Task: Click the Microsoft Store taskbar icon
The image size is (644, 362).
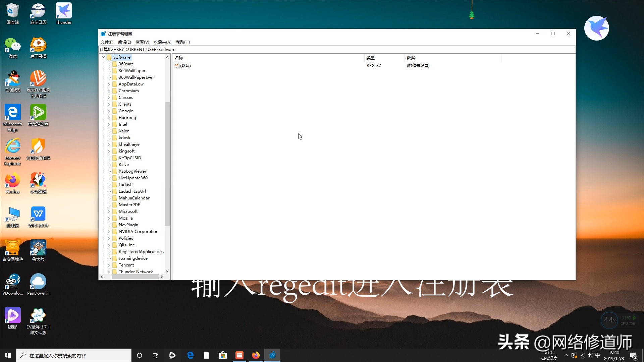Action: pyautogui.click(x=223, y=355)
